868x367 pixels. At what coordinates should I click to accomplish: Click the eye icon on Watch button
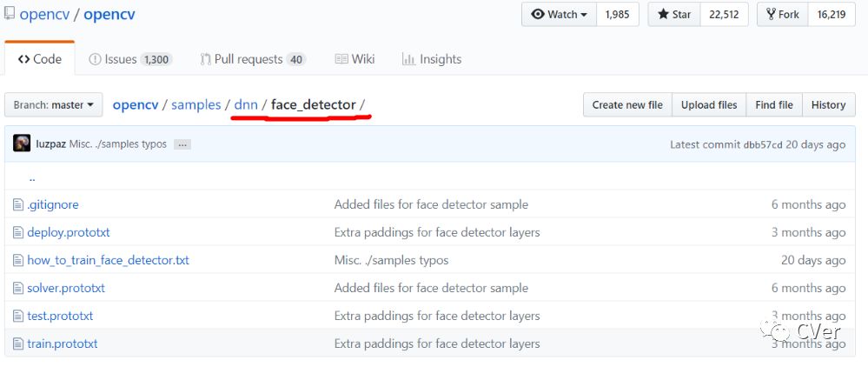tap(537, 15)
